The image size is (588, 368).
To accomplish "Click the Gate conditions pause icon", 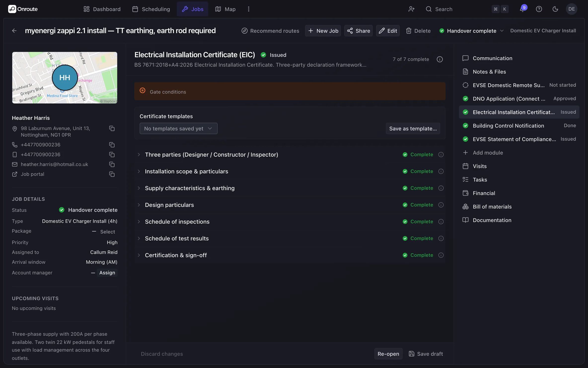I will (x=143, y=91).
